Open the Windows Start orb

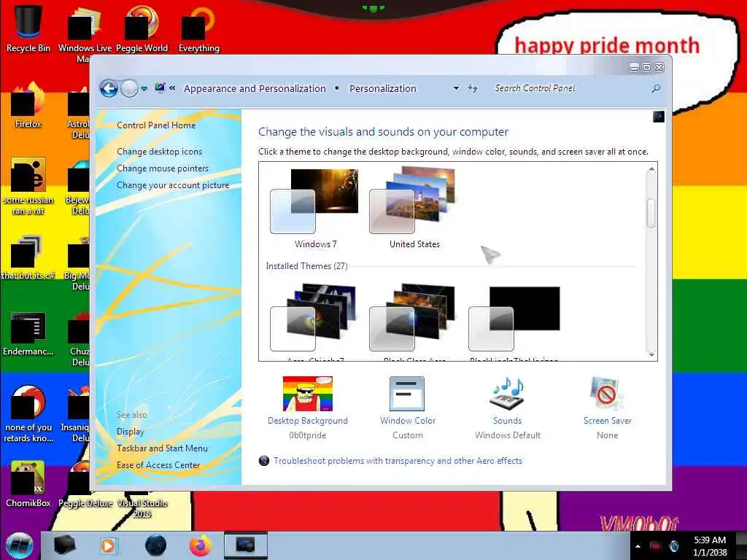20,545
